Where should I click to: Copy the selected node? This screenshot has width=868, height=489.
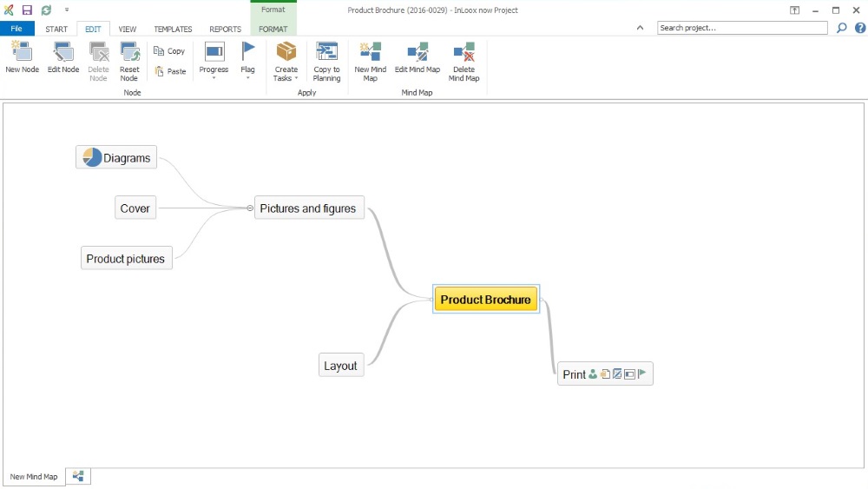[x=169, y=51]
